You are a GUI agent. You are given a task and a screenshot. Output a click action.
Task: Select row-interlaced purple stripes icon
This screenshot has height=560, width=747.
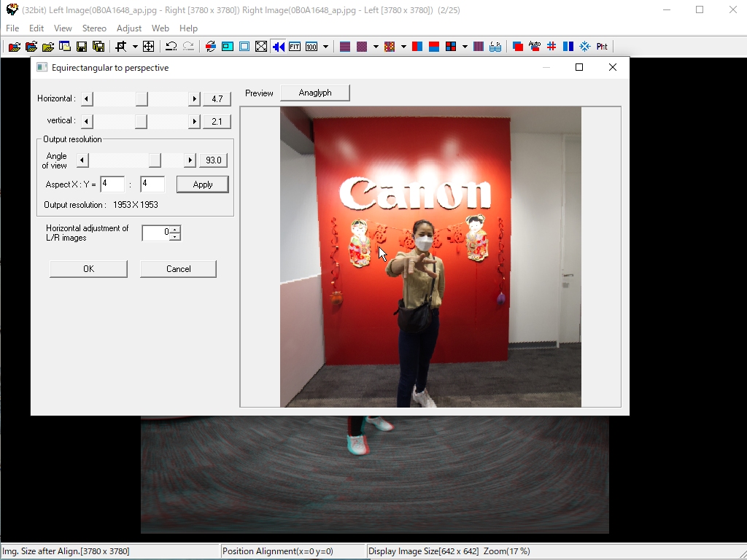(x=345, y=46)
